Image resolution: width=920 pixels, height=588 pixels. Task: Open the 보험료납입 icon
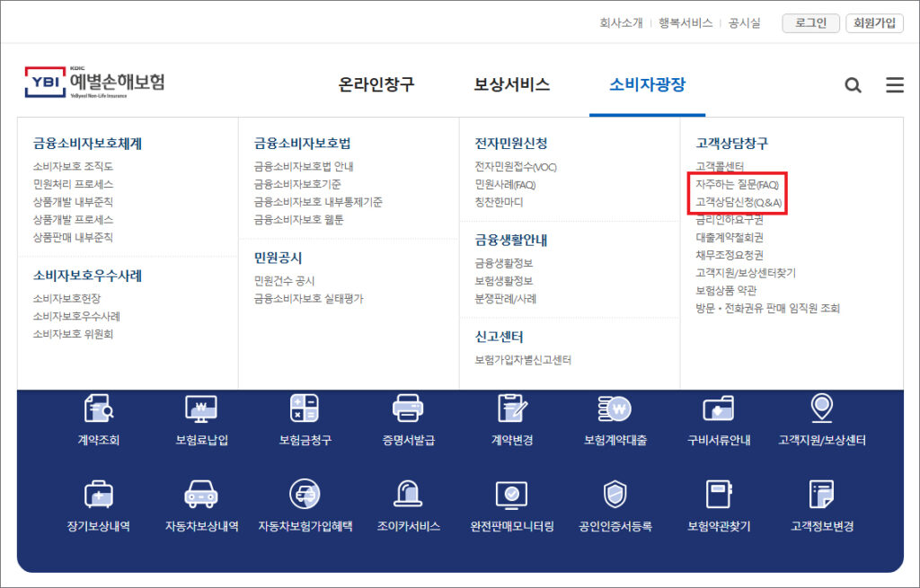(x=201, y=409)
